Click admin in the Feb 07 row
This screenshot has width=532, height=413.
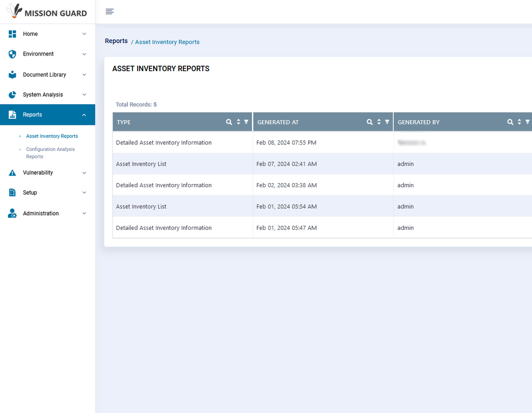click(x=405, y=164)
